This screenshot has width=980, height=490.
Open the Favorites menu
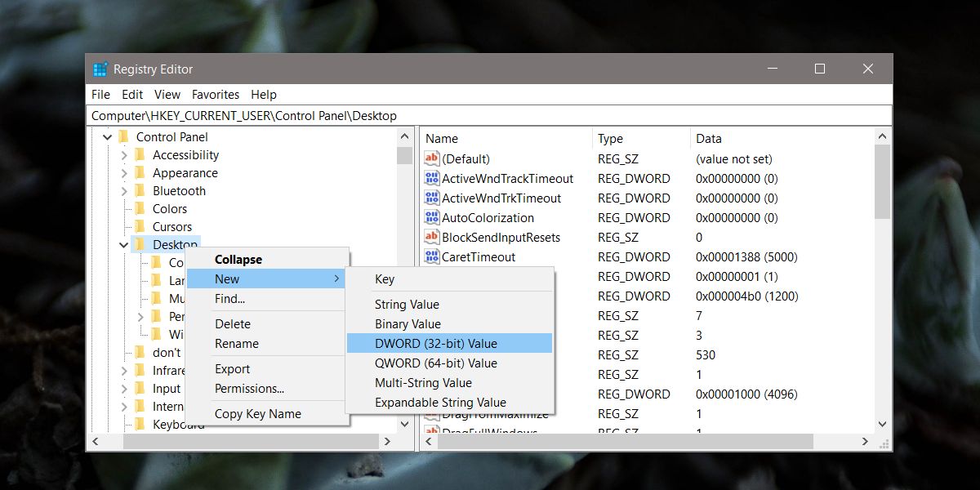pos(216,95)
